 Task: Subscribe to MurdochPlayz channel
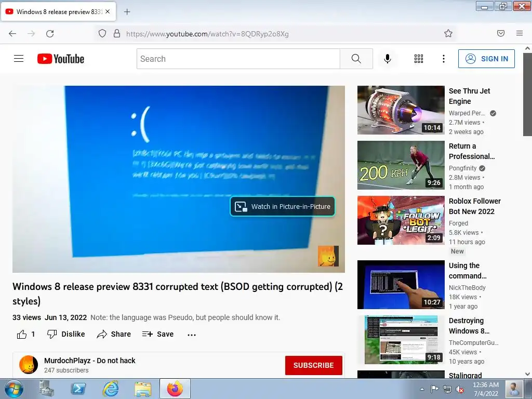[313, 365]
